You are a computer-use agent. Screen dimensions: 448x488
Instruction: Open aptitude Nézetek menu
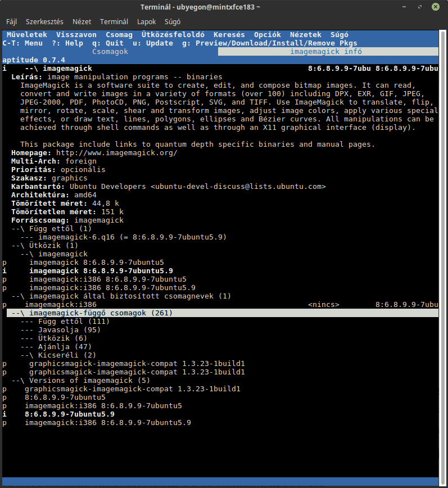click(306, 34)
